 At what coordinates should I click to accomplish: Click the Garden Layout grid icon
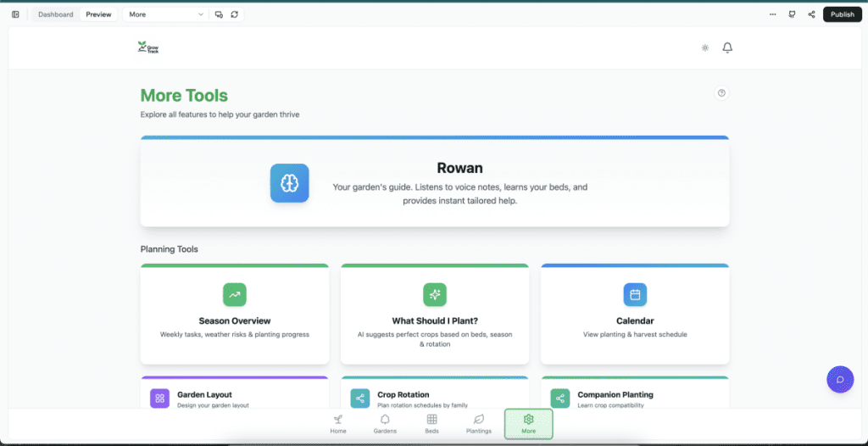click(159, 398)
